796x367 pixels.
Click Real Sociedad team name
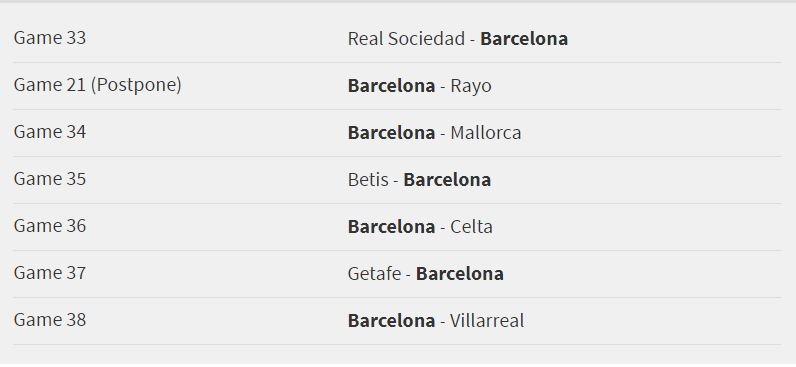click(407, 39)
